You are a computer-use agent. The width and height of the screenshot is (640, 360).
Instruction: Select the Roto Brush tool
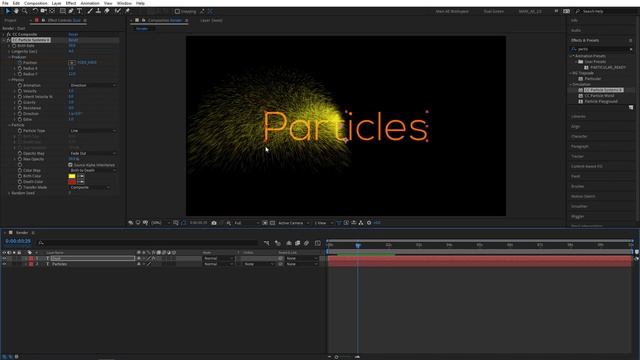(118, 11)
